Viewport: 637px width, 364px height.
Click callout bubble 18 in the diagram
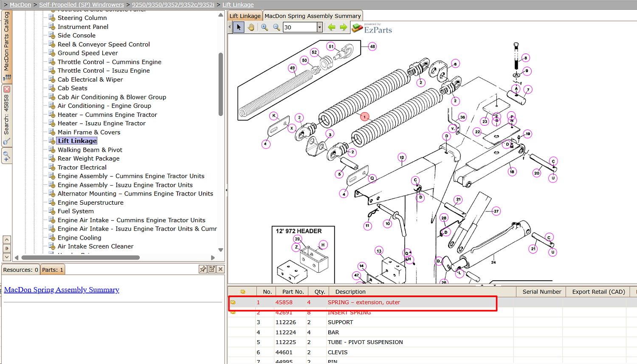[x=512, y=172]
